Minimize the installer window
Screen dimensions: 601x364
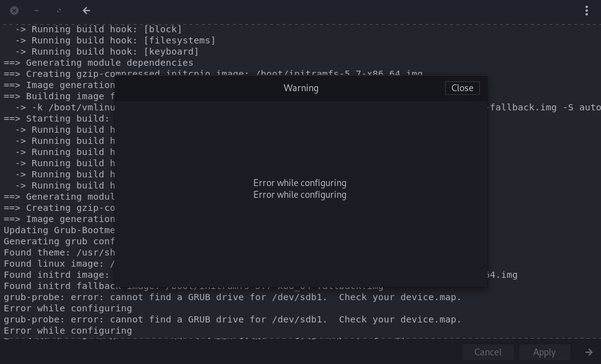pos(37,11)
